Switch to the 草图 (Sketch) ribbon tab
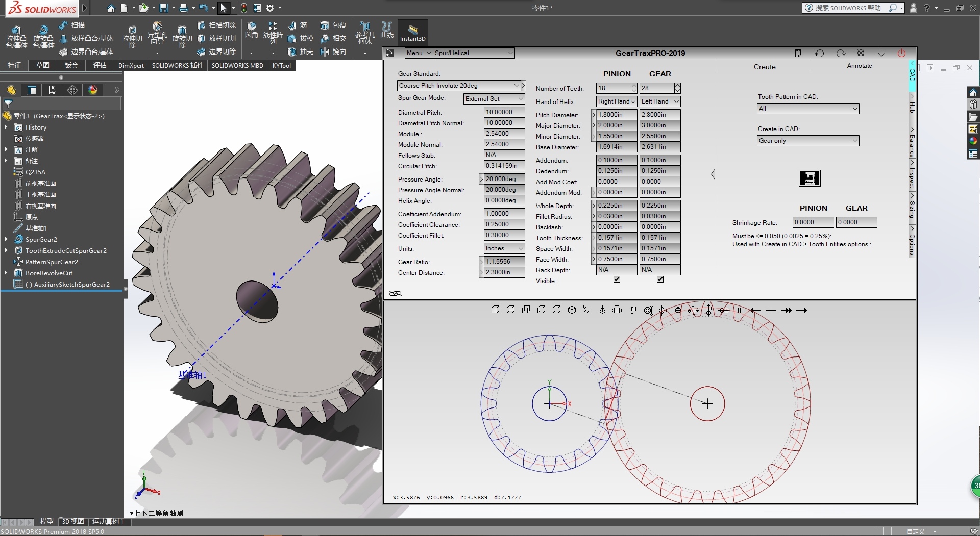980x536 pixels. click(43, 65)
